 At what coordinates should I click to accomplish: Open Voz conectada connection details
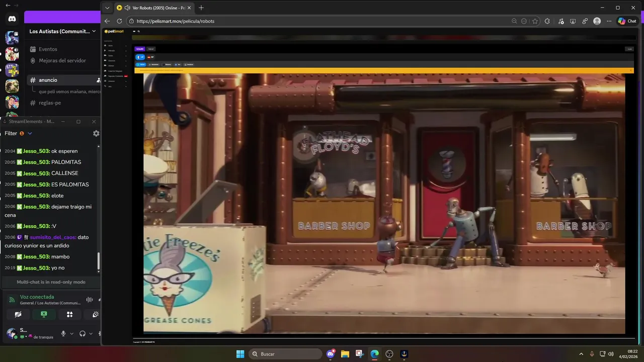coord(37,297)
